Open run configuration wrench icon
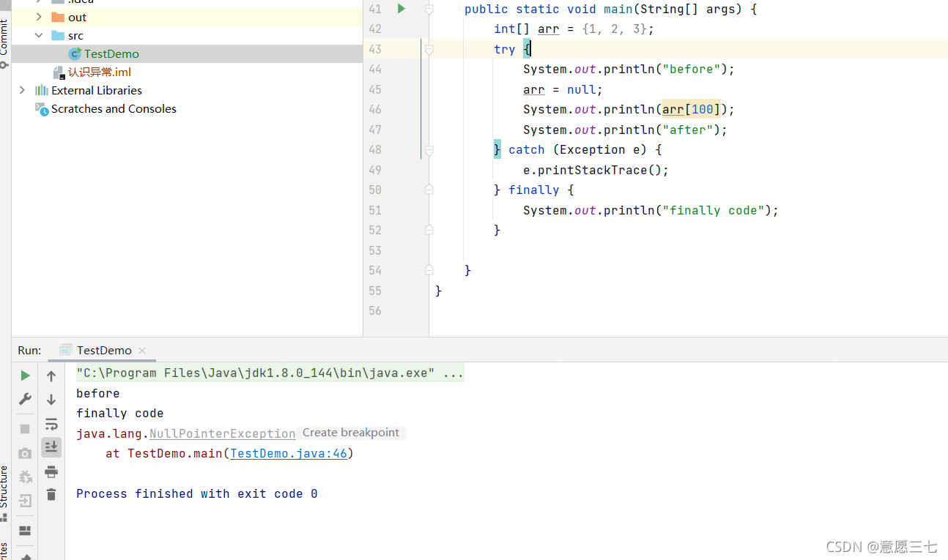948x560 pixels. click(x=25, y=399)
